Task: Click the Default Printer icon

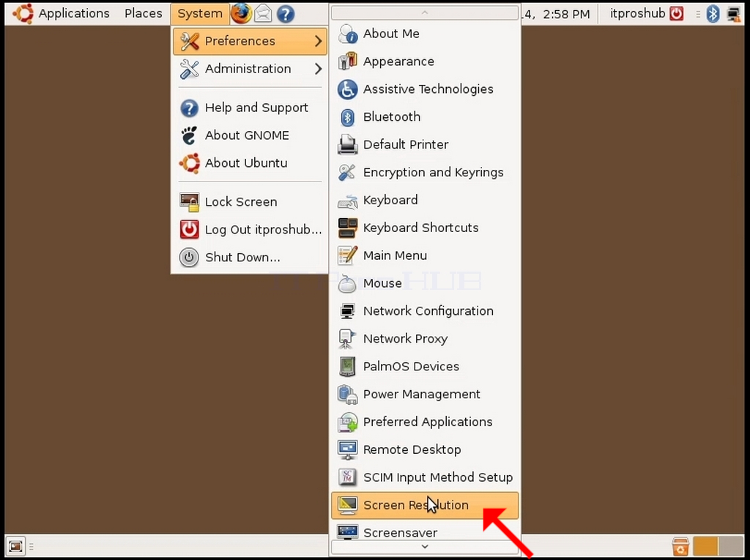Action: (348, 144)
